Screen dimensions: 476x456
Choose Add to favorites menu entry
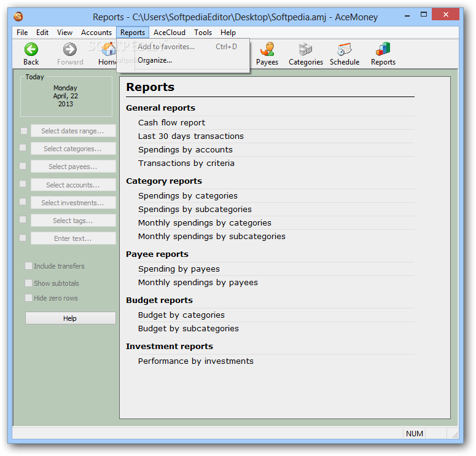[x=183, y=47]
